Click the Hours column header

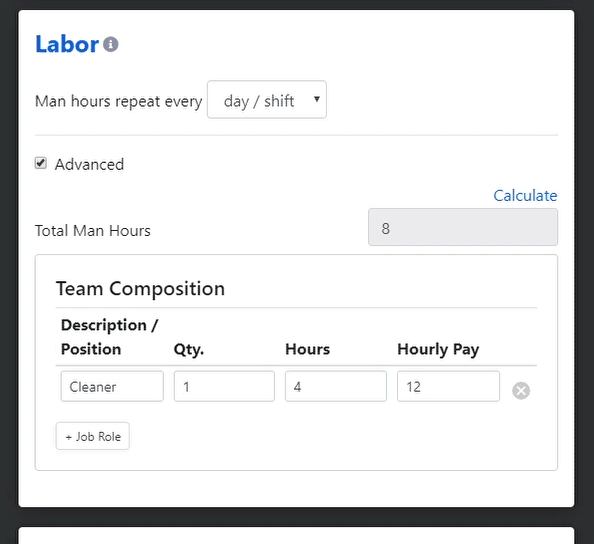click(308, 349)
